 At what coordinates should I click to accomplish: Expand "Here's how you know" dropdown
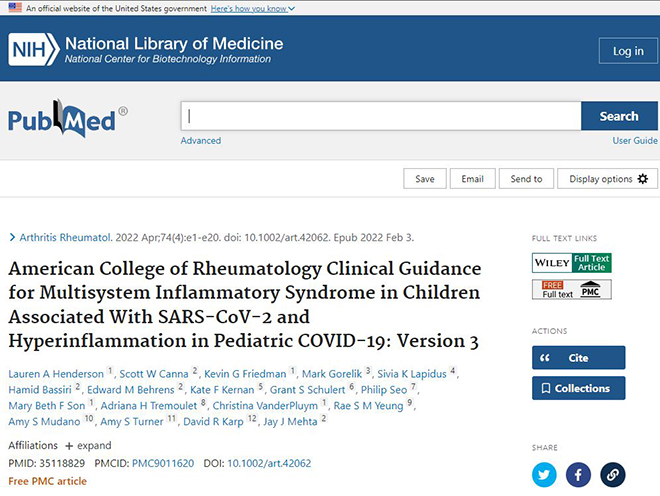[253, 8]
